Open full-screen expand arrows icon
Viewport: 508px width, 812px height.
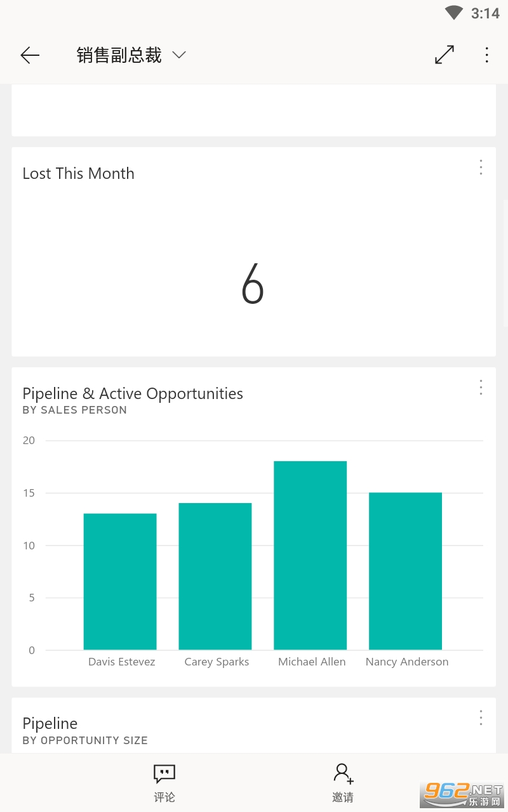(x=444, y=55)
